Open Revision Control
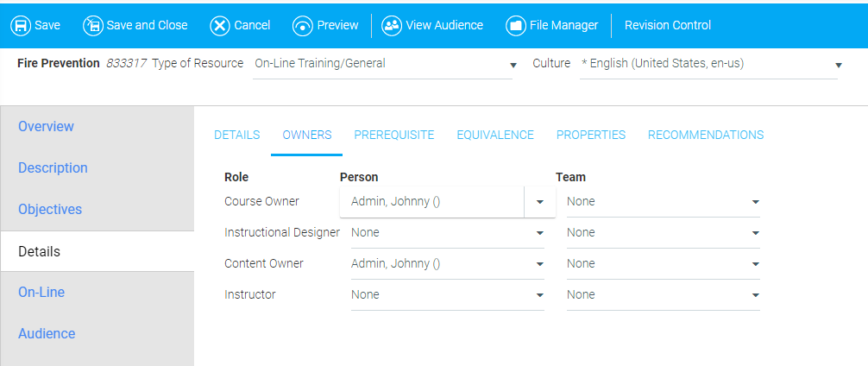 coord(667,26)
